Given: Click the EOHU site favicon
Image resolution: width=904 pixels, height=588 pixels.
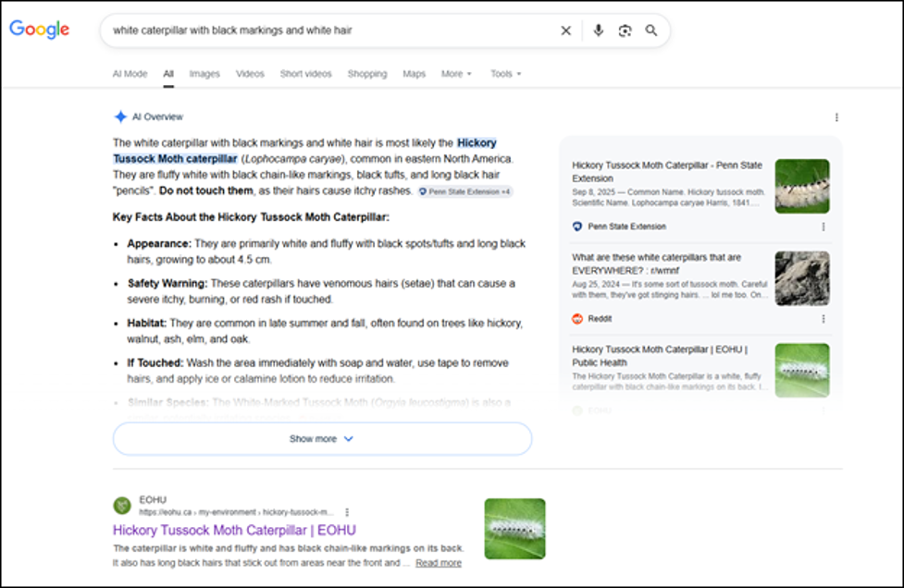Looking at the screenshot, I should click(122, 506).
